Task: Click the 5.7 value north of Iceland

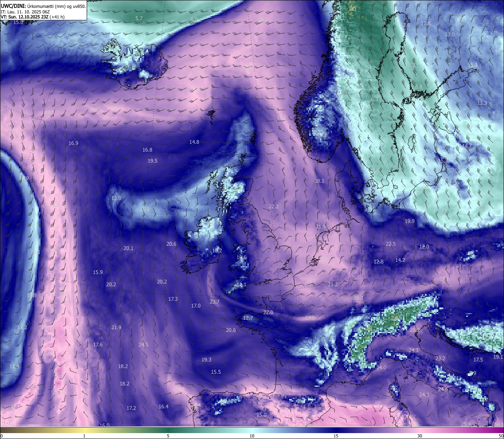Action: click(139, 19)
